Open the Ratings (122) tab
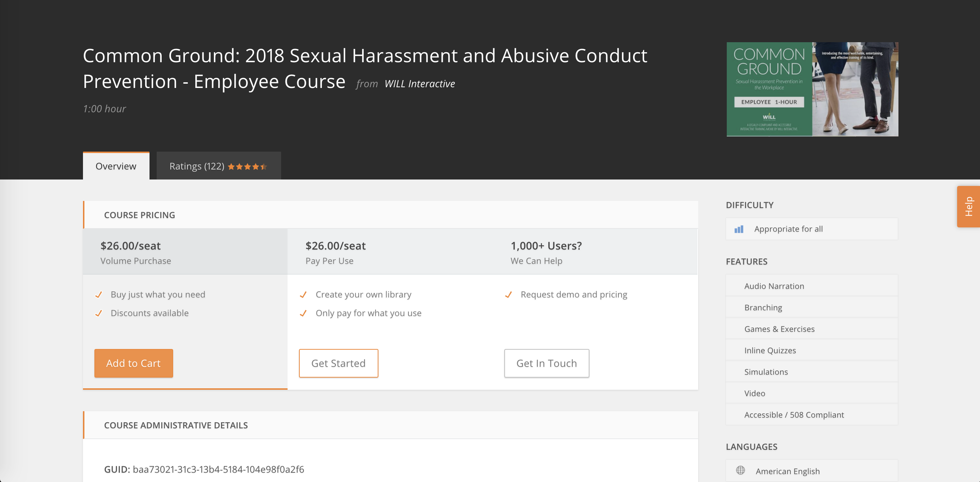Screen dimensions: 980x482 [197, 166]
